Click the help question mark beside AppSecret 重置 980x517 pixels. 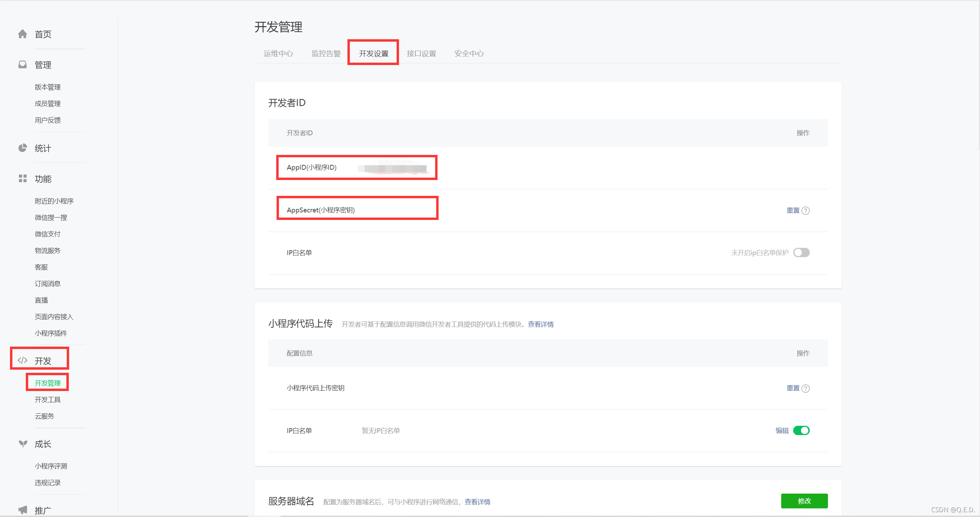[x=805, y=211]
